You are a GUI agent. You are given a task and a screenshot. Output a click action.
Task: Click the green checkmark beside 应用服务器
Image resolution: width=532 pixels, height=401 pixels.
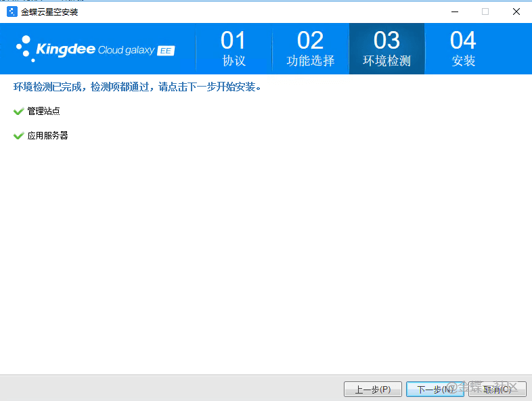point(19,136)
